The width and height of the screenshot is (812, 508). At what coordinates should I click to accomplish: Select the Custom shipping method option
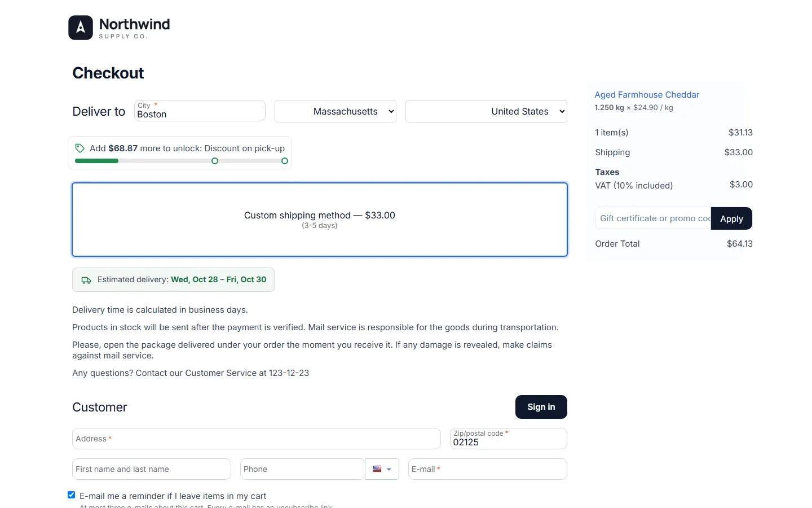coord(320,220)
